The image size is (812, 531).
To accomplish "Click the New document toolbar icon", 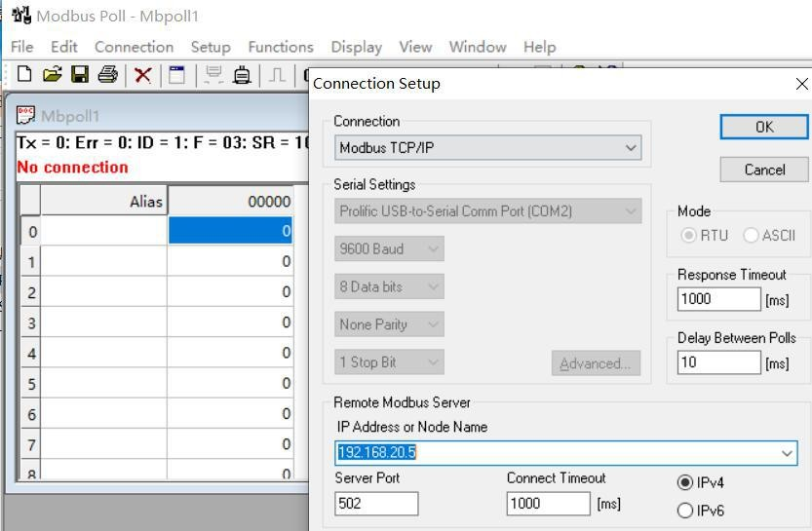I will (24, 74).
